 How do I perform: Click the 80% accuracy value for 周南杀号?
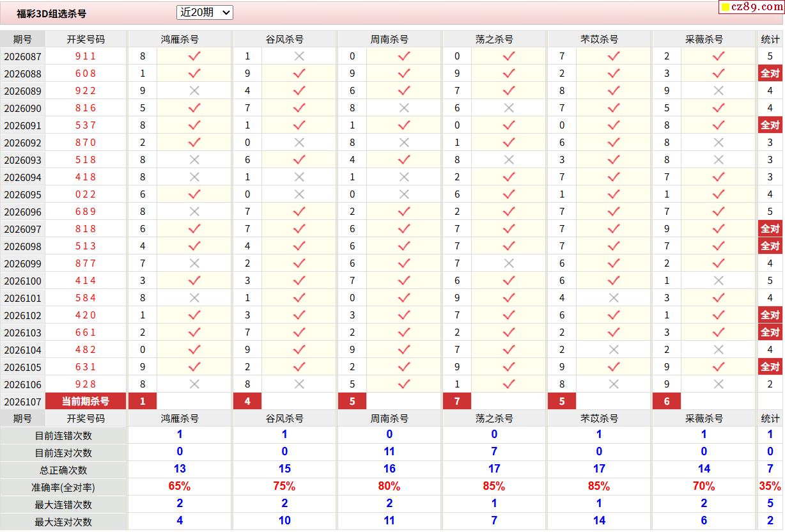point(389,487)
